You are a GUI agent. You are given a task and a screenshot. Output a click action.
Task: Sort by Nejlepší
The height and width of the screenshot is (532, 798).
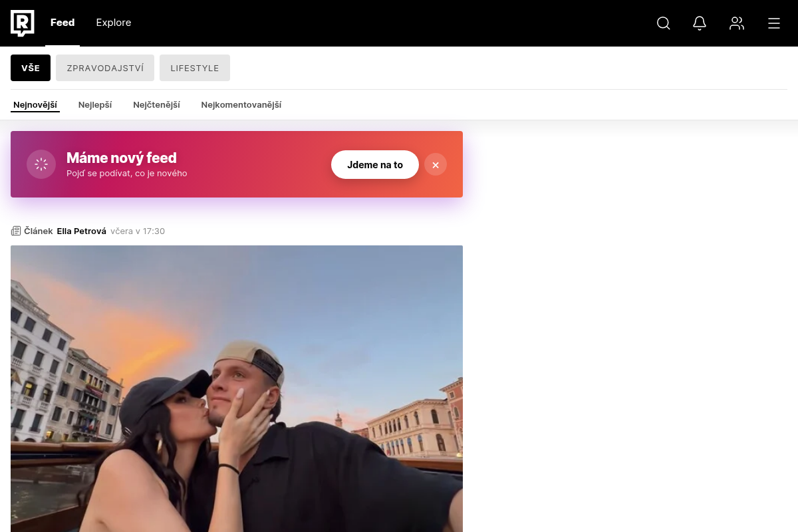tap(95, 105)
